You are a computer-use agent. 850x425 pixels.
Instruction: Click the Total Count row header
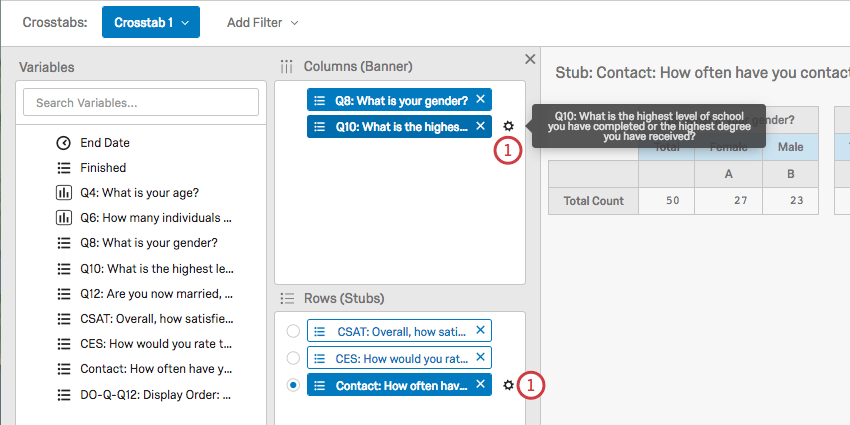tap(593, 201)
